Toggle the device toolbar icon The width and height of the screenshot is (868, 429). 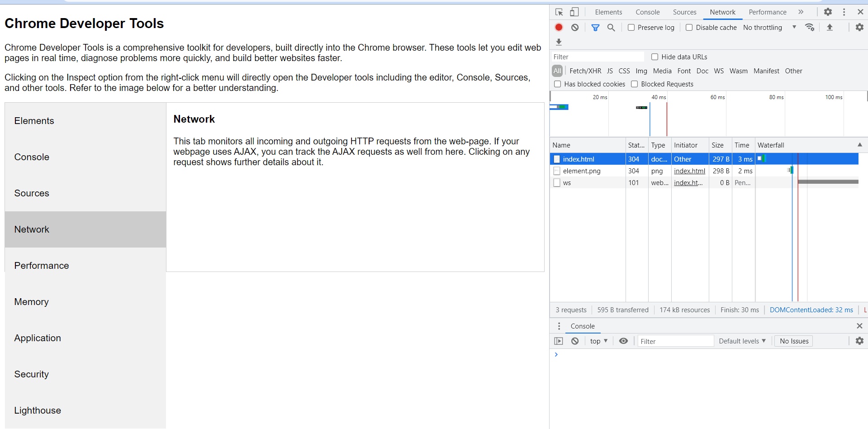(574, 12)
